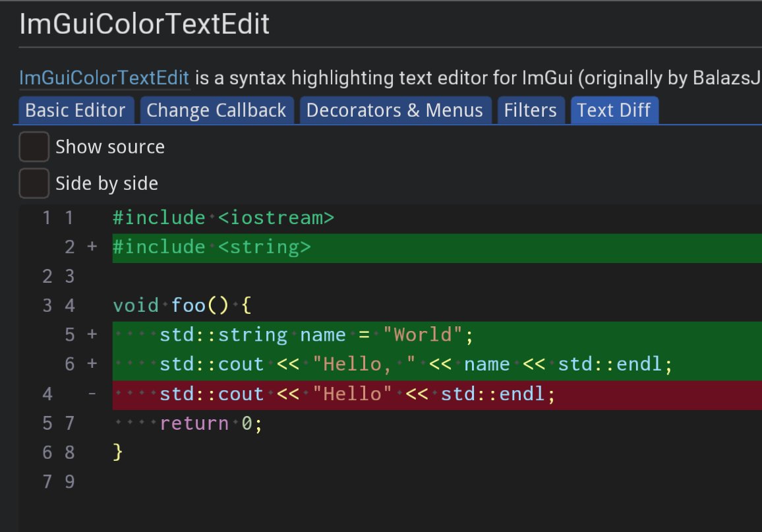Click the Side by side label text

106,184
